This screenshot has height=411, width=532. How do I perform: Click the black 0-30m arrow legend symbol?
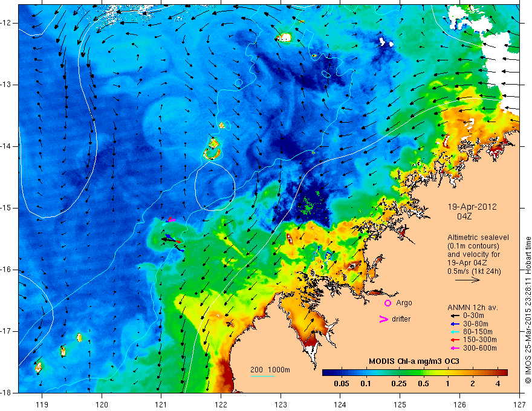pos(454,316)
